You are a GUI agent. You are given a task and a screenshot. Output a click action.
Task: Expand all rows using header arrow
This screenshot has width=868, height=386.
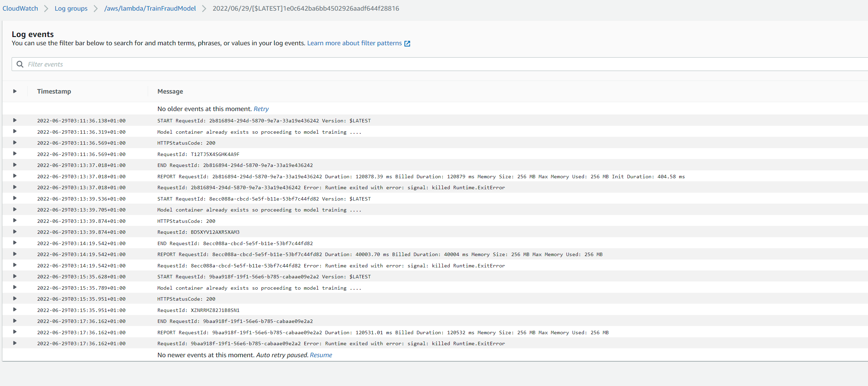pos(15,91)
